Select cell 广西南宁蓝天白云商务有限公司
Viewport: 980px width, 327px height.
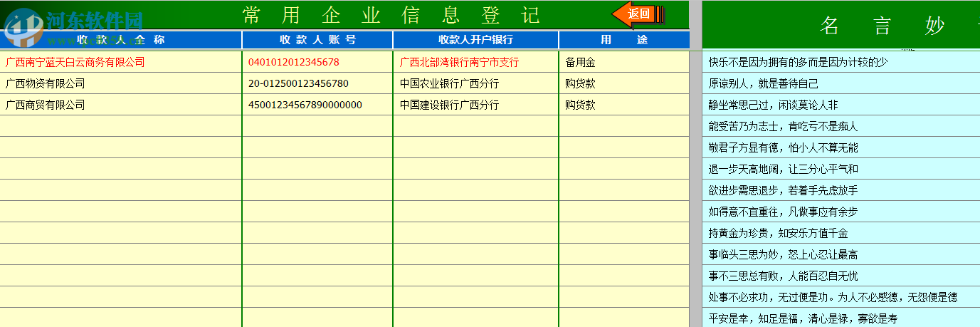tap(121, 62)
